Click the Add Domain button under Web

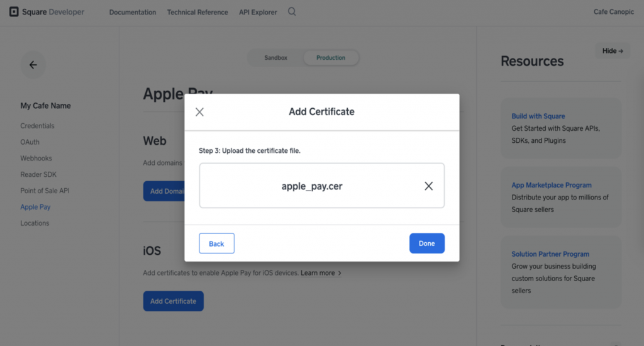164,191
